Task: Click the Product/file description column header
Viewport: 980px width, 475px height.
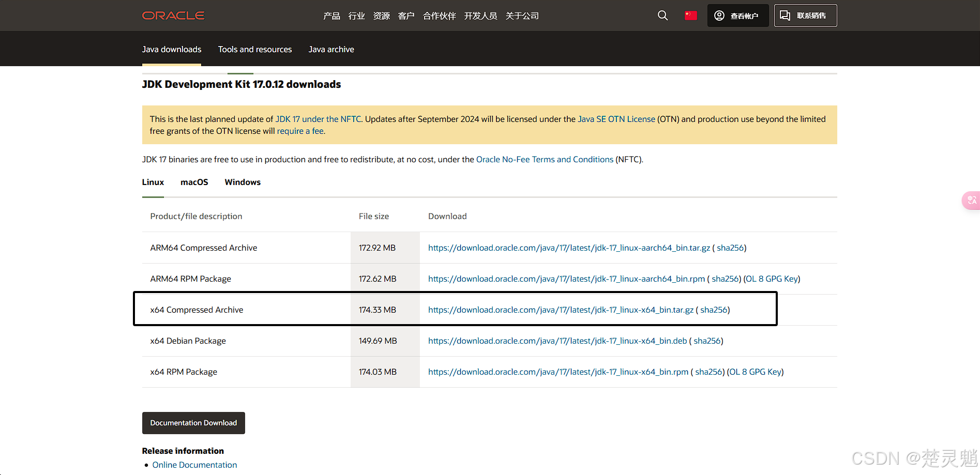Action: 196,216
